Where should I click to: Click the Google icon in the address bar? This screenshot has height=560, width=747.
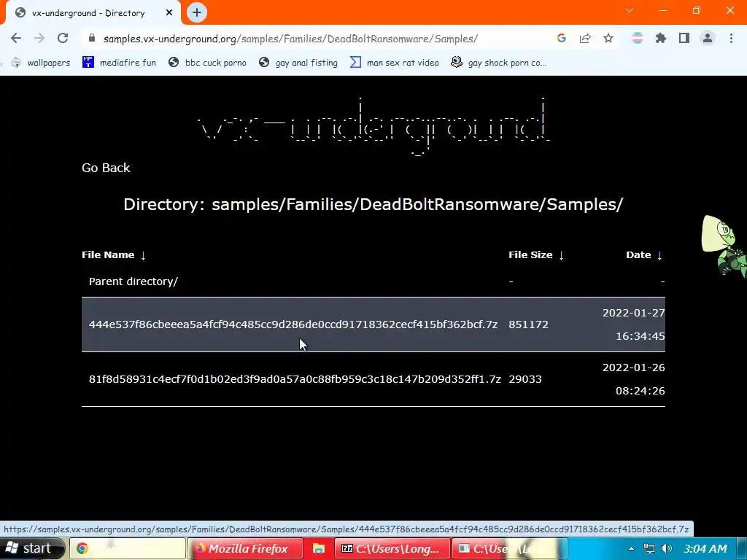562,38
